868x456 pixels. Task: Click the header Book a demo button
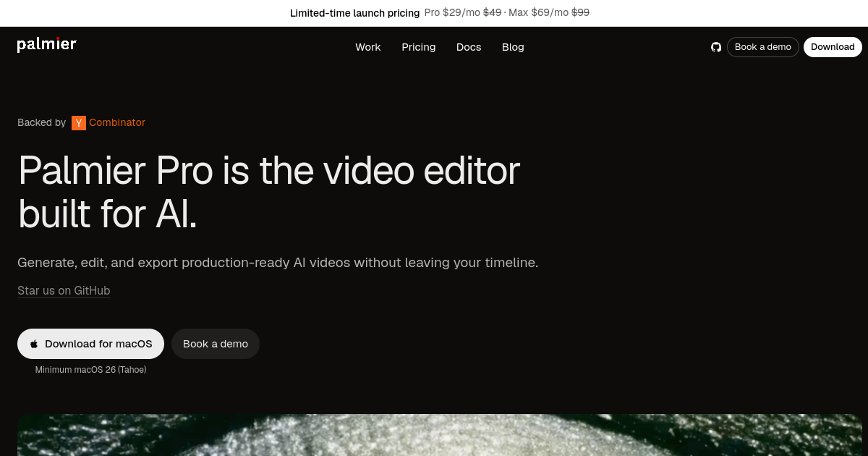point(763,47)
